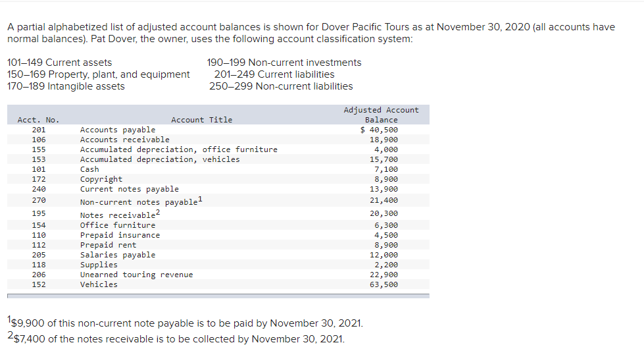Click the Account Title column header
The image size is (644, 347).
[201, 120]
